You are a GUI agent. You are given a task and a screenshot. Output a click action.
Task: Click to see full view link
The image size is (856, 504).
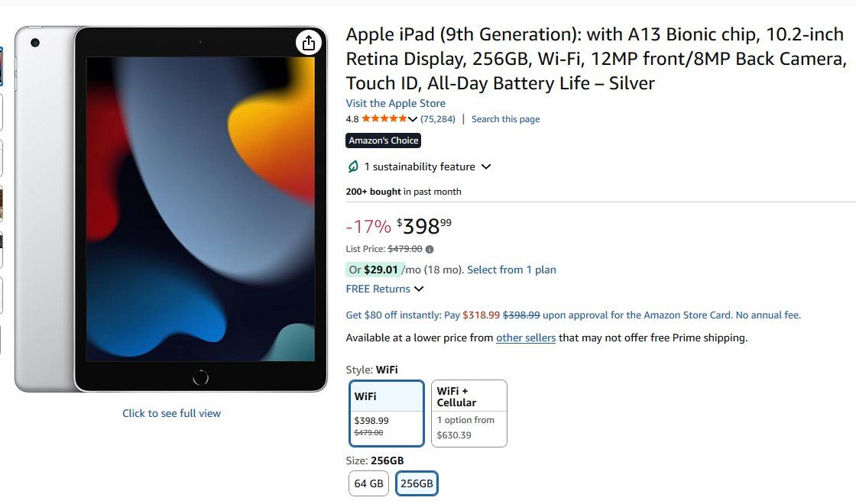pyautogui.click(x=171, y=413)
